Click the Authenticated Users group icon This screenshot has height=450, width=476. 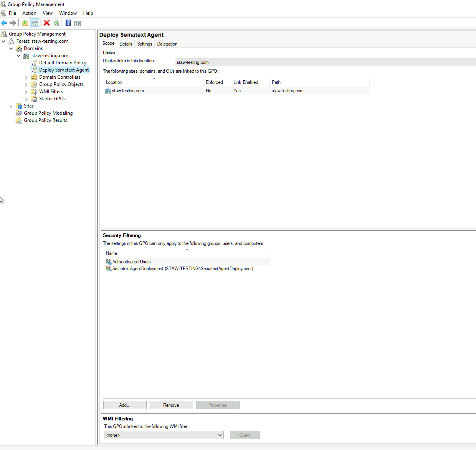108,261
